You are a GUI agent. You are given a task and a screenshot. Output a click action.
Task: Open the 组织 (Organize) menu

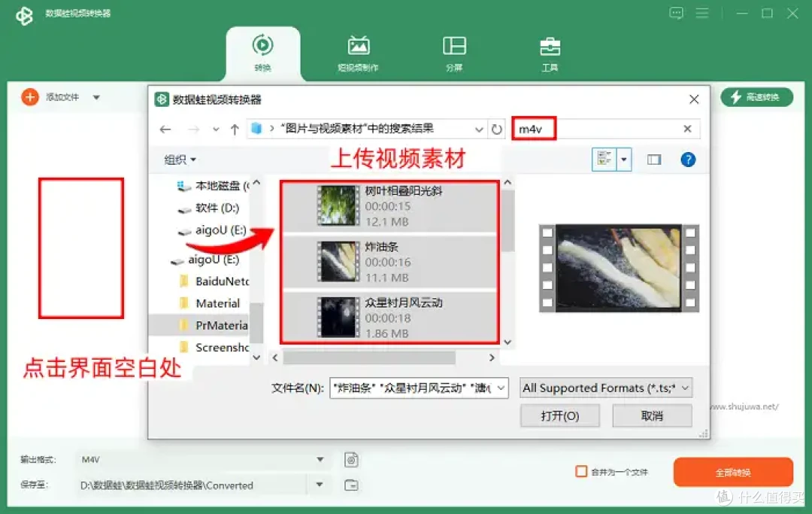[x=180, y=160]
